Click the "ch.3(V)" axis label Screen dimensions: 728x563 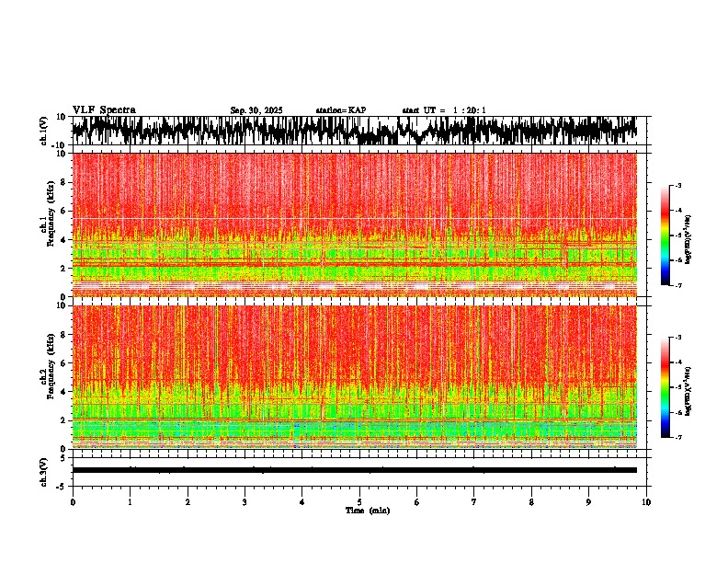pyautogui.click(x=44, y=472)
